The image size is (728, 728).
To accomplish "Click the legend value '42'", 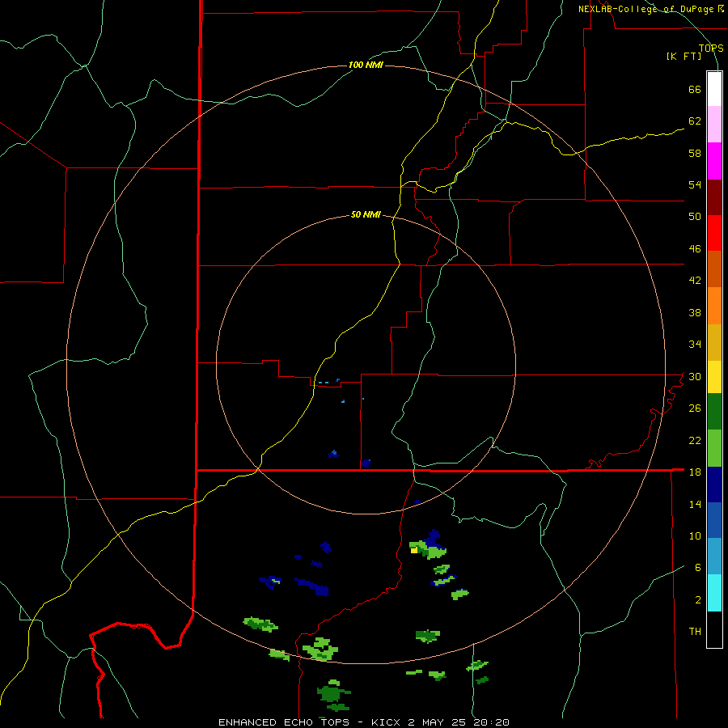I will click(x=695, y=281).
